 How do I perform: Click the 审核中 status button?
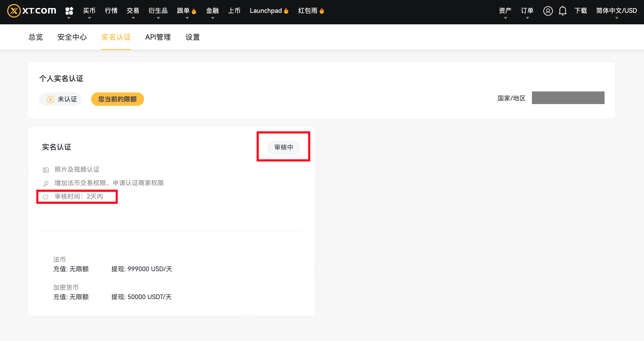pos(284,147)
